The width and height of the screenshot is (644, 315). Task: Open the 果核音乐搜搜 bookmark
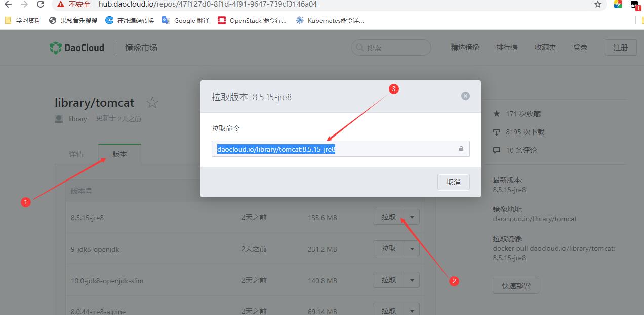point(73,20)
